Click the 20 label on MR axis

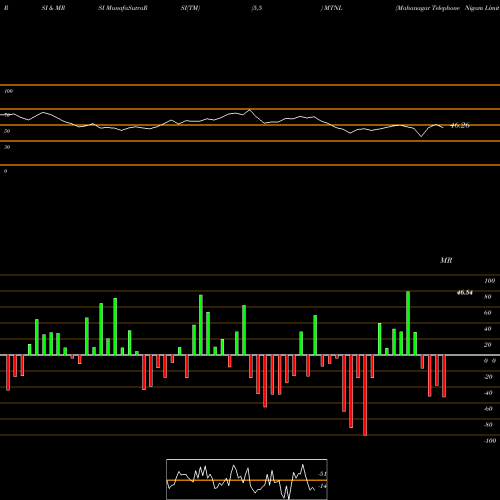(x=487, y=345)
